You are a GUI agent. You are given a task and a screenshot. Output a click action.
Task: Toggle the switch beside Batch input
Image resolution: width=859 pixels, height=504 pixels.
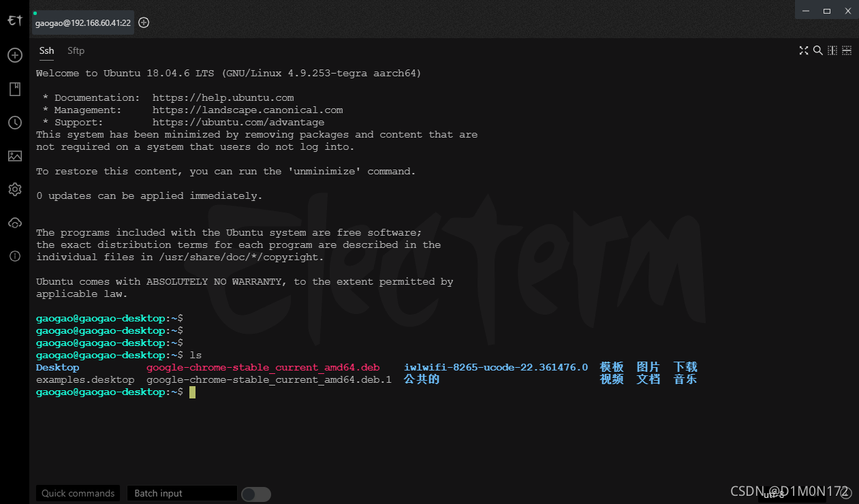click(x=256, y=494)
